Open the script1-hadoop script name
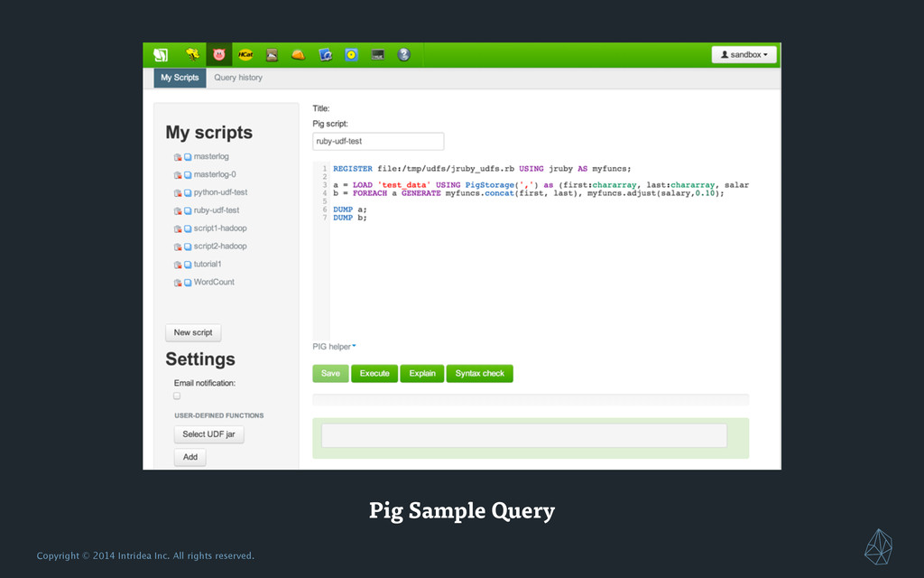Viewport: 924px width, 578px height. 220,228
